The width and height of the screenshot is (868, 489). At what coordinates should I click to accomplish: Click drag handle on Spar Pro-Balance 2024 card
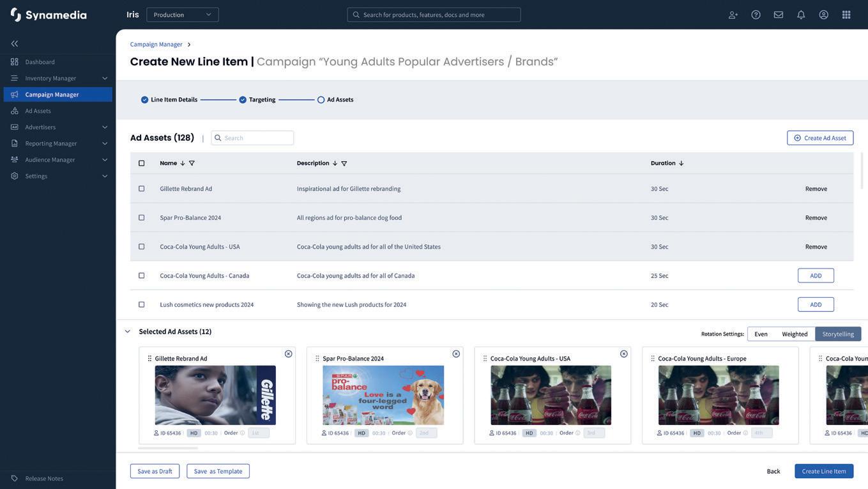pos(317,359)
